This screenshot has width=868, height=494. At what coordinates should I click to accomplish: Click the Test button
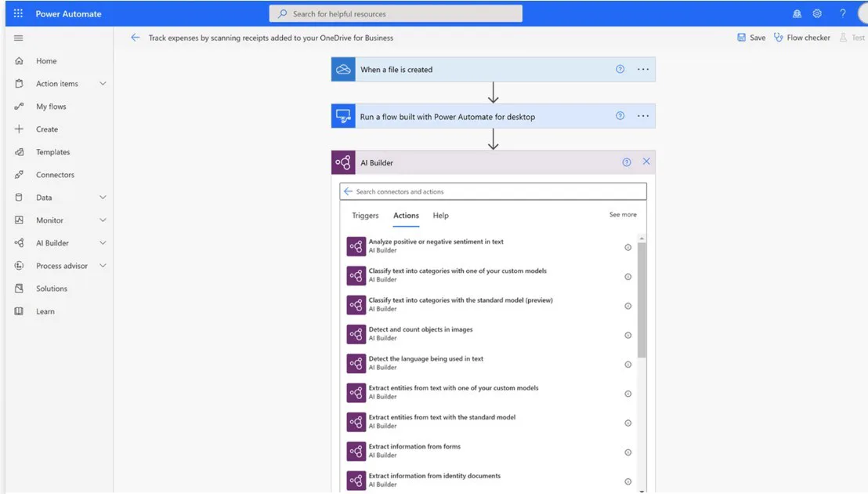click(852, 38)
